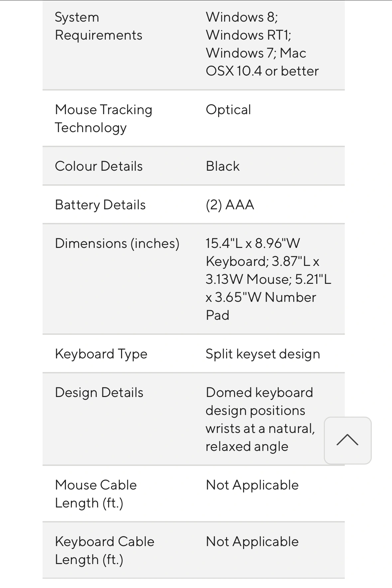Viewport: 392px width, 588px height.
Task: Tap the Keyboard Cable Length label
Action: pos(104,550)
